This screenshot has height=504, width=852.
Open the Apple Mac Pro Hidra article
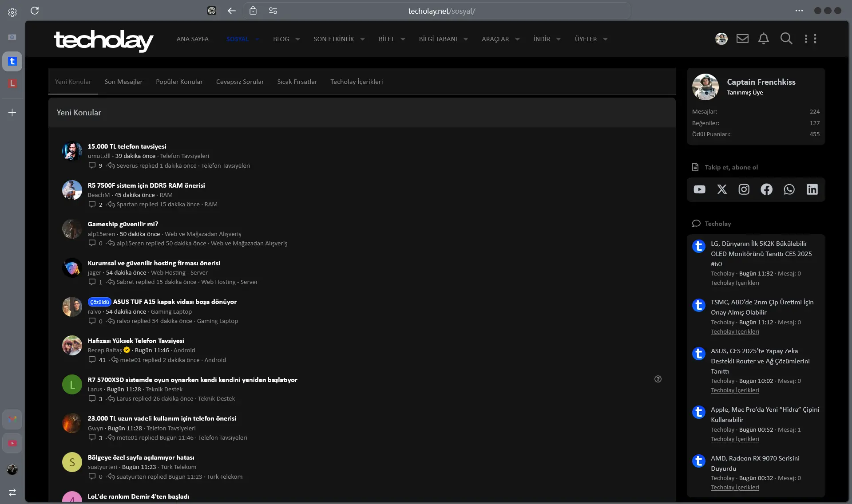765,414
